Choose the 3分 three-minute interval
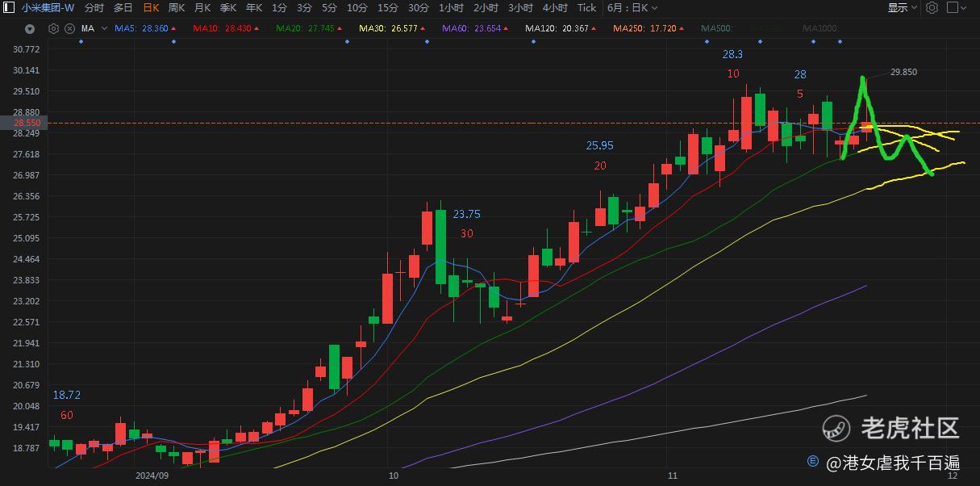This screenshot has height=486, width=980. (304, 7)
